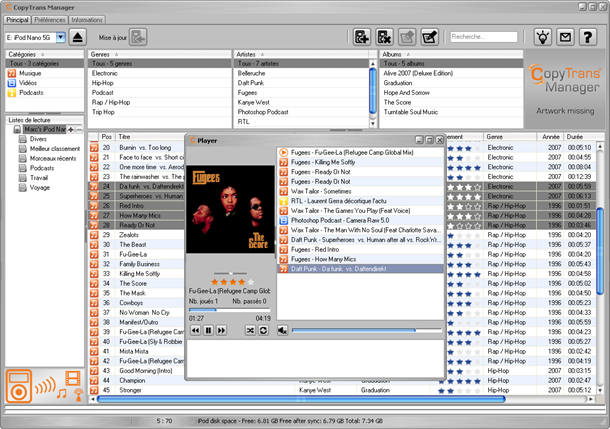Select Photoshop Podcast - Camera Raw 5.0
This screenshot has width=610, height=429.
click(360, 221)
